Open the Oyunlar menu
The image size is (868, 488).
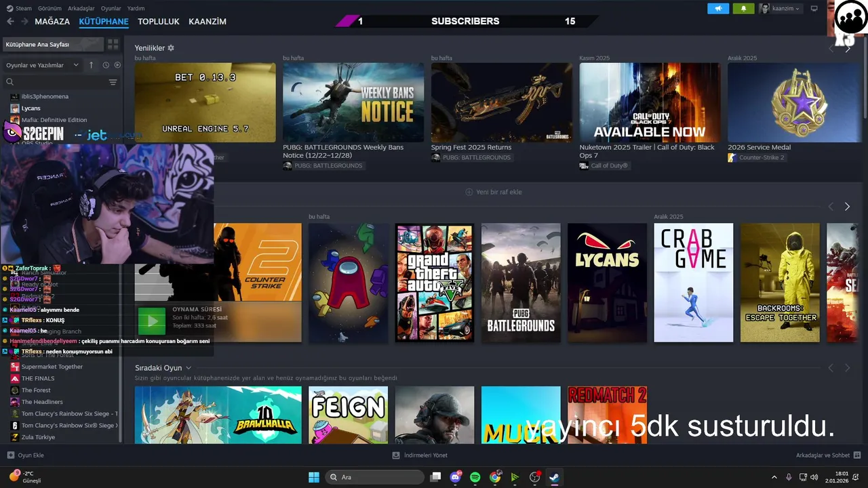click(x=111, y=8)
